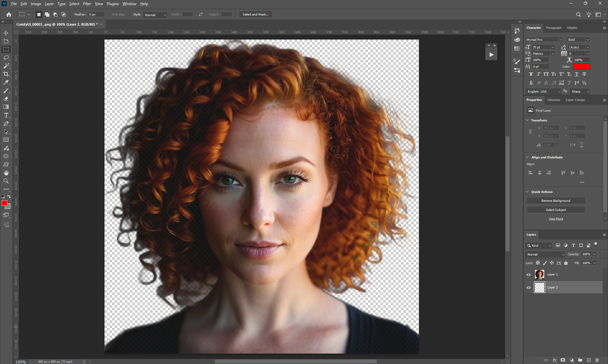
Task: Select the Hand tool
Action: click(x=6, y=173)
